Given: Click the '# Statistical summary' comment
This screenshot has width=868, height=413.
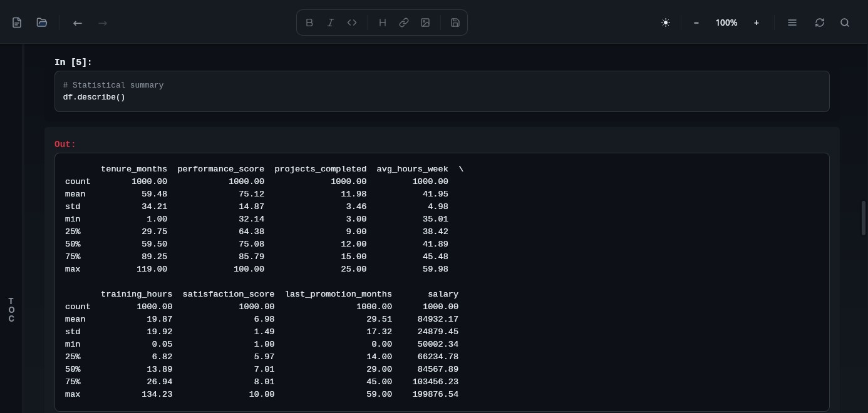Looking at the screenshot, I should pyautogui.click(x=113, y=85).
